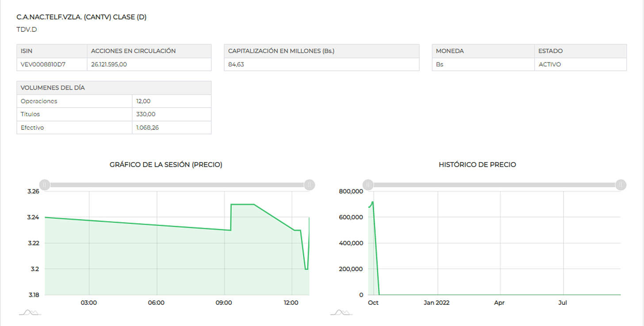Click the 12:00 label on the session chart
The width and height of the screenshot is (644, 326).
(x=291, y=303)
